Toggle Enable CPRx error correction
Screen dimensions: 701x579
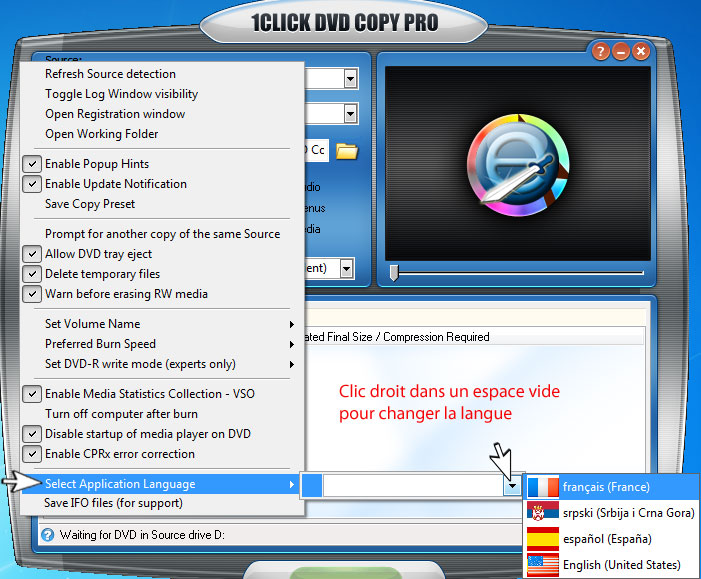tap(32, 454)
